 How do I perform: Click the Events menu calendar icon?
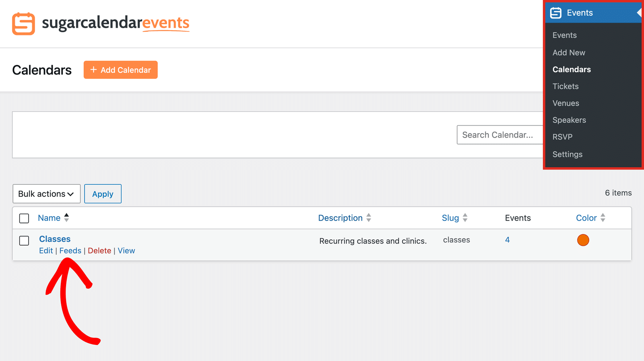[556, 13]
